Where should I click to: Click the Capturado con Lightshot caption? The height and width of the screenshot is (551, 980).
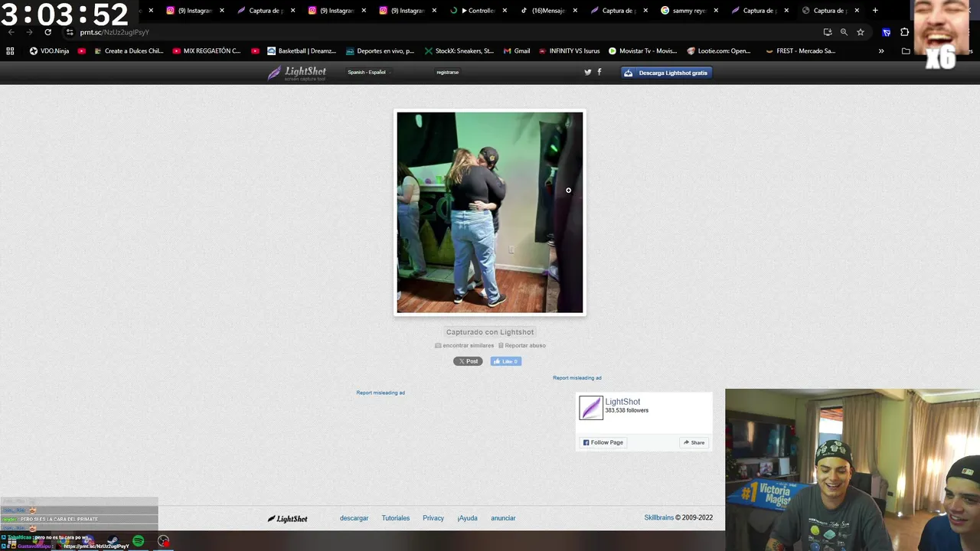[x=490, y=332]
